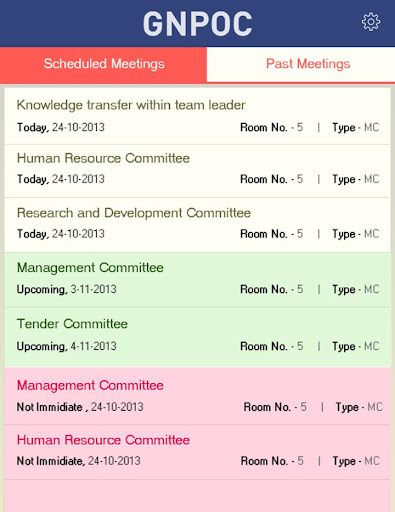Click Type MC on pink Management Committee row
395x512 pixels.
click(x=359, y=407)
